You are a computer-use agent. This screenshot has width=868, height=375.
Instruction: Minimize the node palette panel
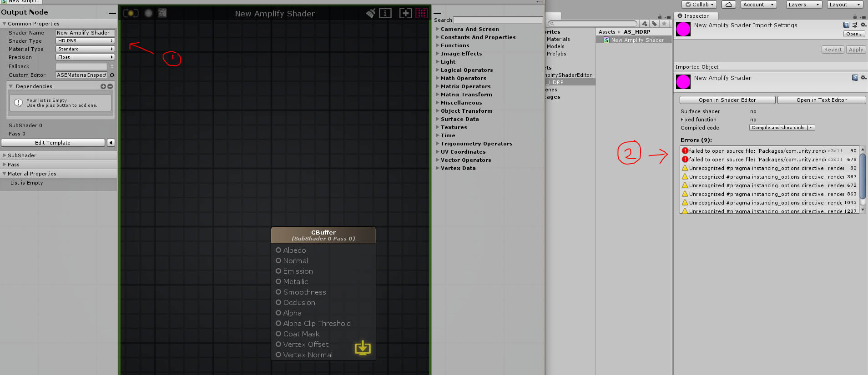tap(437, 13)
